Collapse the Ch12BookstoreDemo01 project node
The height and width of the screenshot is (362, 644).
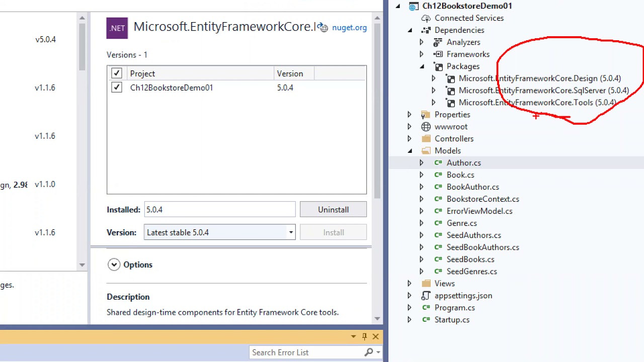398,6
